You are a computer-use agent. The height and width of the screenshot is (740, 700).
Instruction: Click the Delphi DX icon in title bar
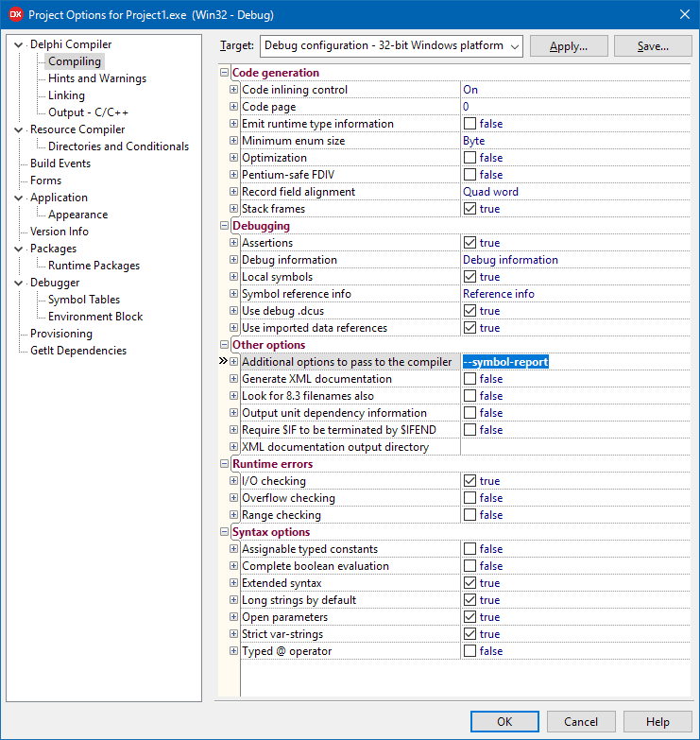pyautogui.click(x=15, y=13)
